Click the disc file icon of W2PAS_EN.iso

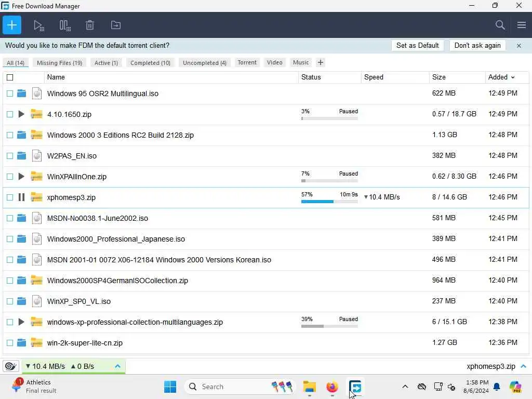tap(37, 156)
